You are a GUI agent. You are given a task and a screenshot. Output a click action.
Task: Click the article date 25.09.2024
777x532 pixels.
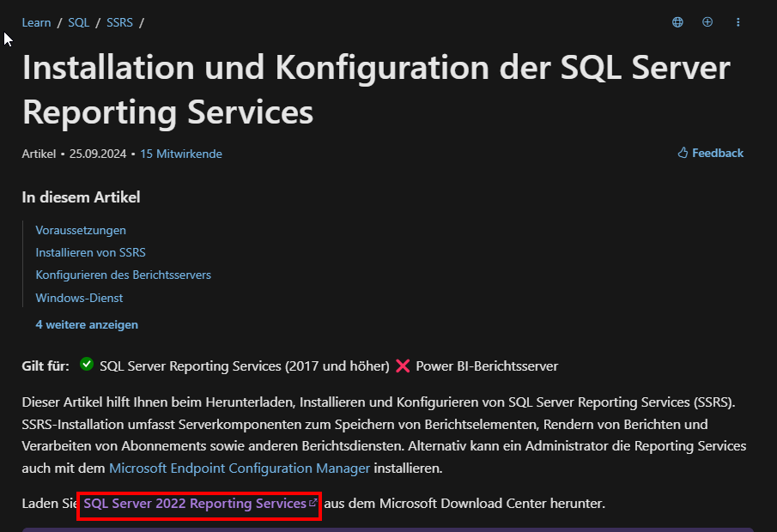pyautogui.click(x=98, y=154)
